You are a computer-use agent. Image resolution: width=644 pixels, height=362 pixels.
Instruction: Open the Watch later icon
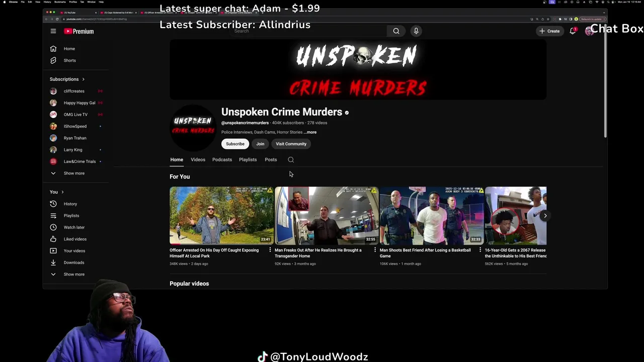(53, 227)
